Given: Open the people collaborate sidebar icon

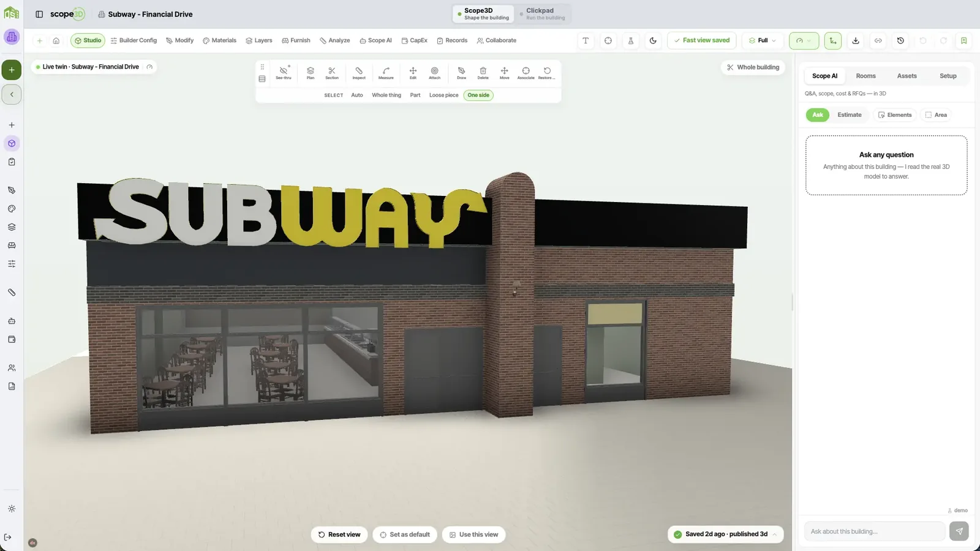Looking at the screenshot, I should 12,368.
